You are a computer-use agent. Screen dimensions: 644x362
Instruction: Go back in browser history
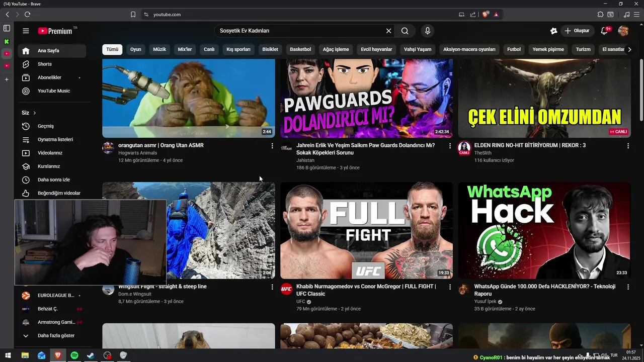[7, 15]
